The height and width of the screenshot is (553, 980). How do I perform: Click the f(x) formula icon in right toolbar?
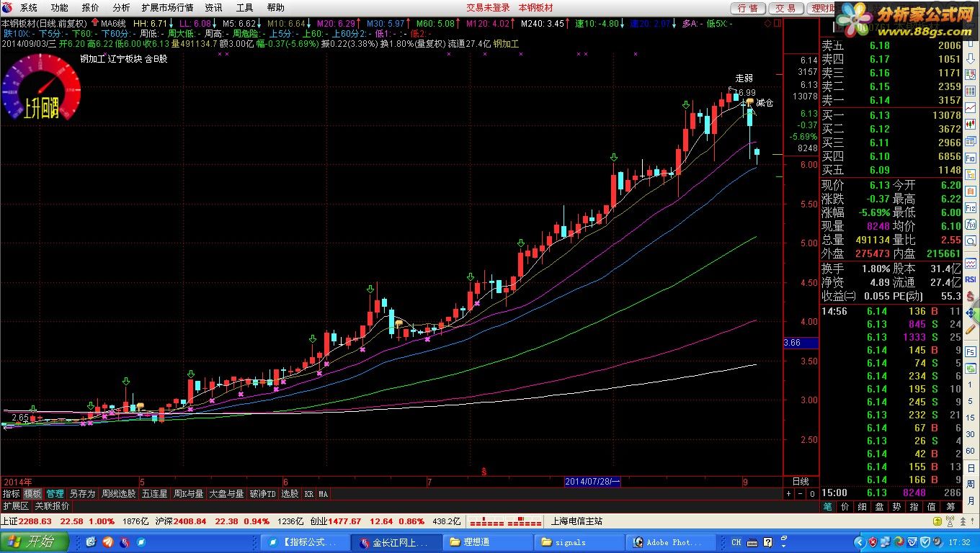tap(970, 225)
